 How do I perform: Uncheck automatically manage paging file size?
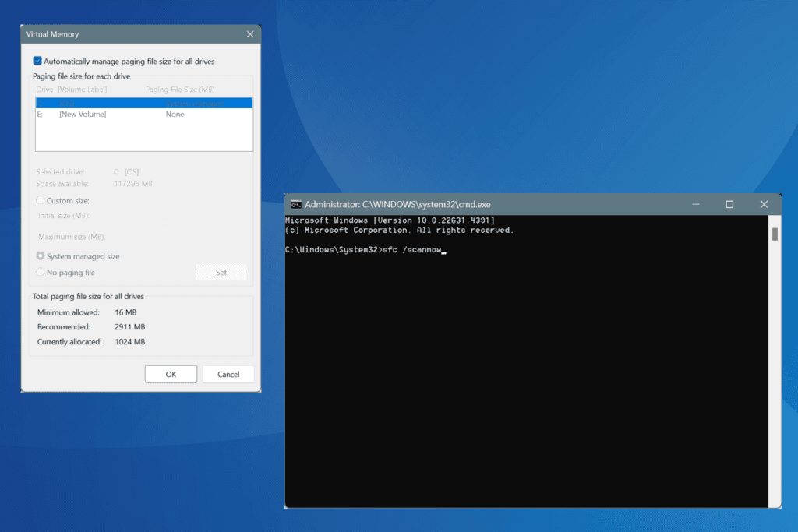[37, 60]
